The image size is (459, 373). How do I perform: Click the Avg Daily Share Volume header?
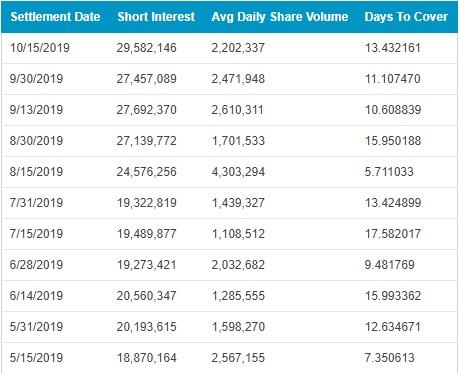pyautogui.click(x=280, y=17)
